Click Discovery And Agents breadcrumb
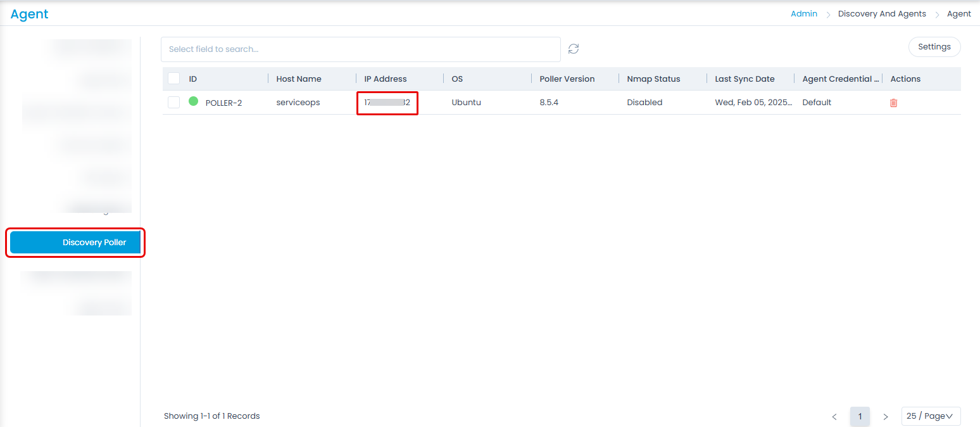This screenshot has height=427, width=980. pos(881,13)
